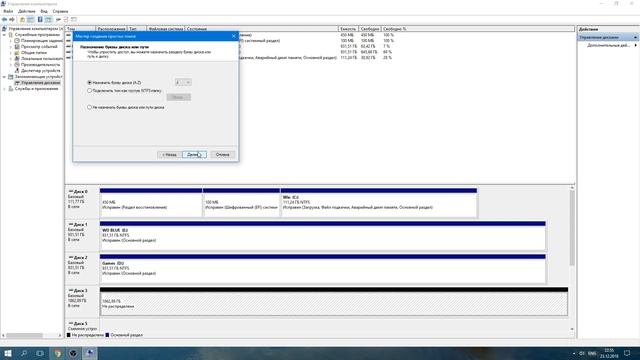Open the Вид menu
Screen dimensions: 640x360
(44, 11)
